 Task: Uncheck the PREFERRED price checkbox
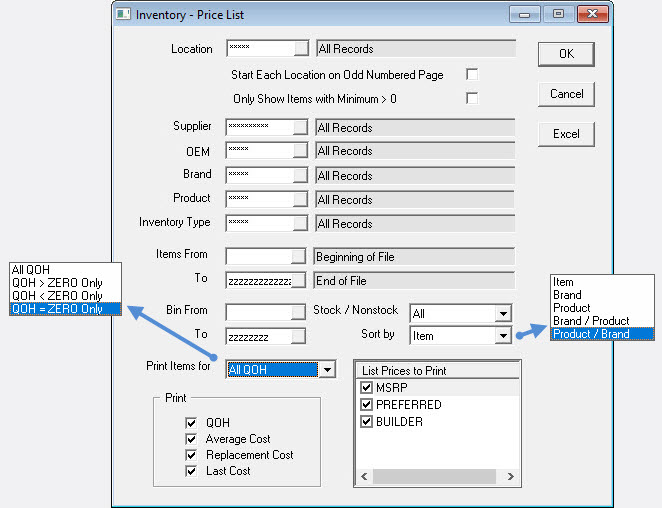(x=366, y=405)
